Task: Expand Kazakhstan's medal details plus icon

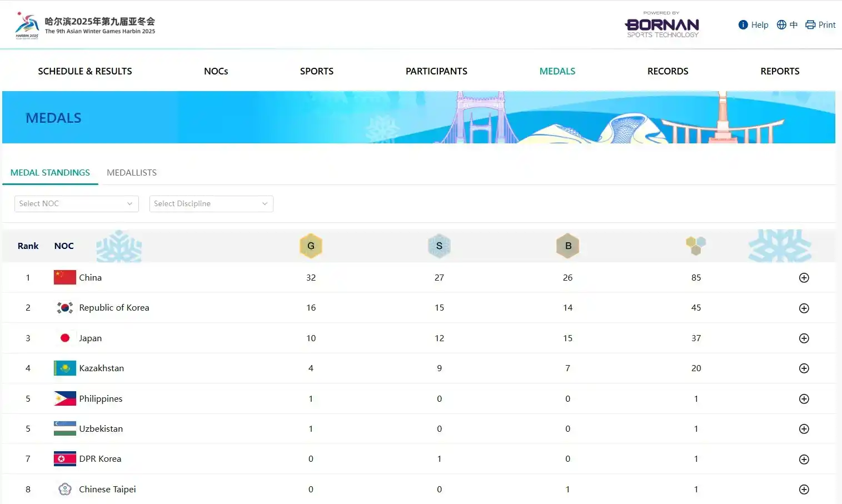Action: pyautogui.click(x=804, y=368)
